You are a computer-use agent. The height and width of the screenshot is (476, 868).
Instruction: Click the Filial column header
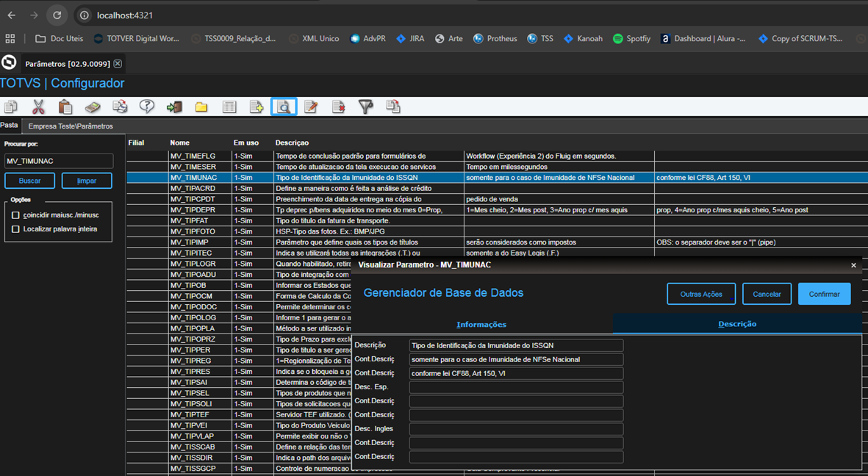[136, 143]
